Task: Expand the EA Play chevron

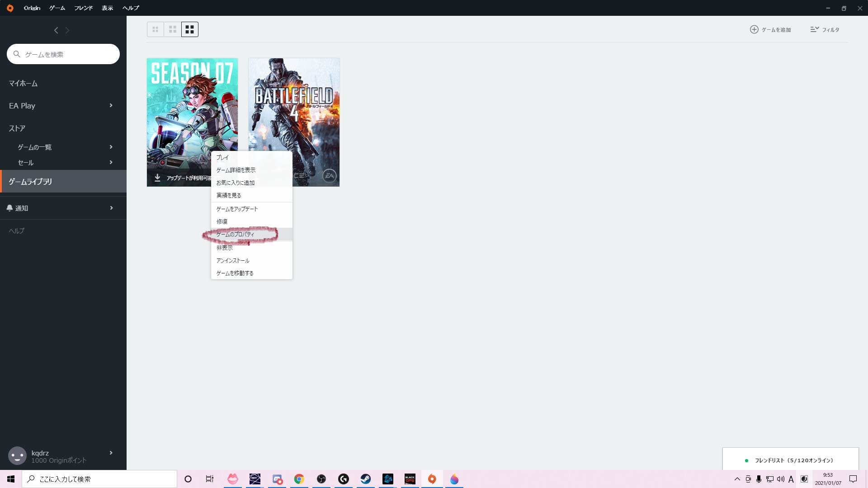Action: pyautogui.click(x=111, y=105)
